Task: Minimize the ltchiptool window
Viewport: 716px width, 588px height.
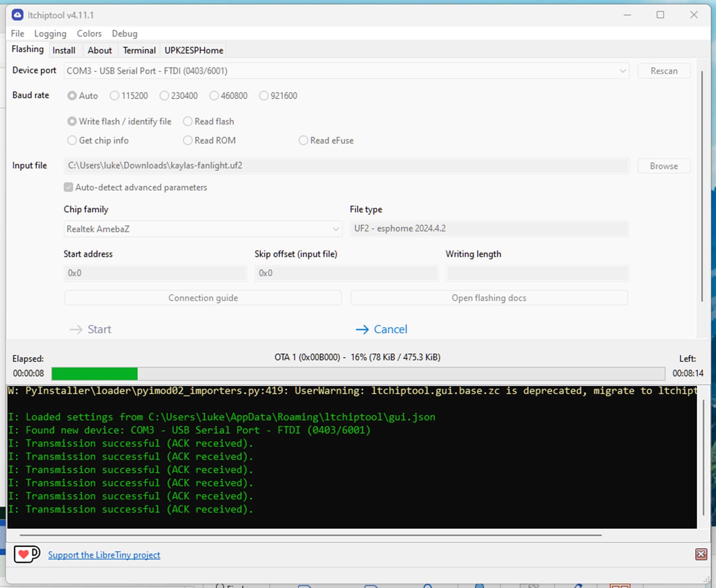Action: (627, 15)
